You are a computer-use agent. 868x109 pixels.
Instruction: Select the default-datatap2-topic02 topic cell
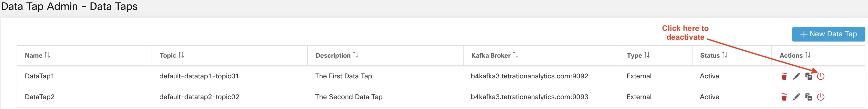tap(199, 97)
